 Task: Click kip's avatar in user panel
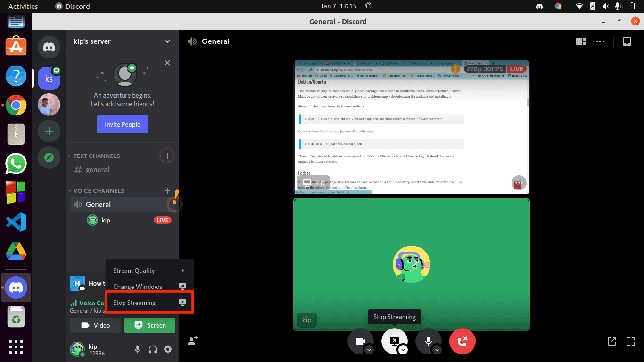coord(77,349)
